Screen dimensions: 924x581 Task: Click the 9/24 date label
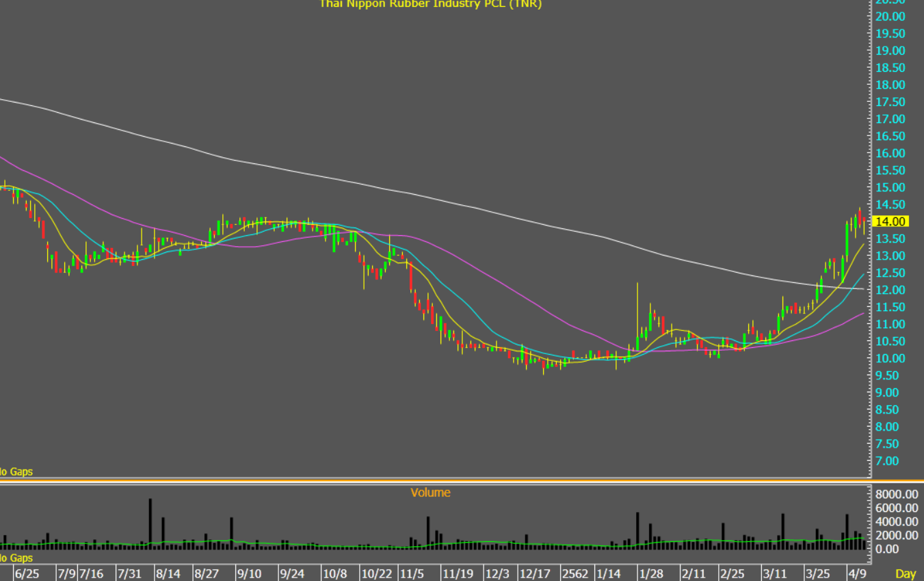[x=292, y=573]
